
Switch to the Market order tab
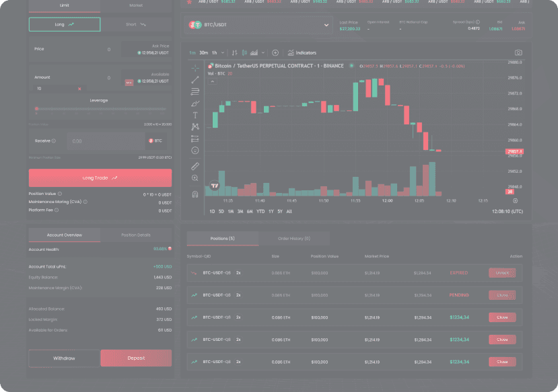click(x=136, y=5)
